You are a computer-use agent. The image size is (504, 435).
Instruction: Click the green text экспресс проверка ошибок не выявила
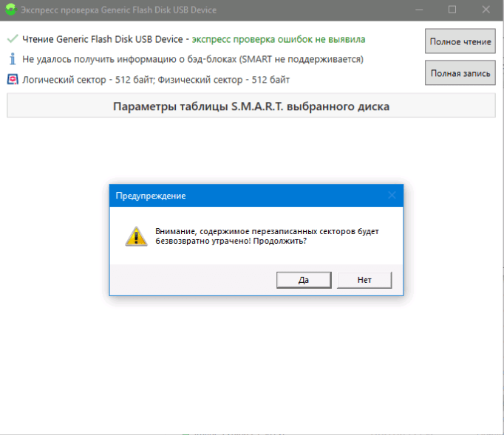click(278, 38)
